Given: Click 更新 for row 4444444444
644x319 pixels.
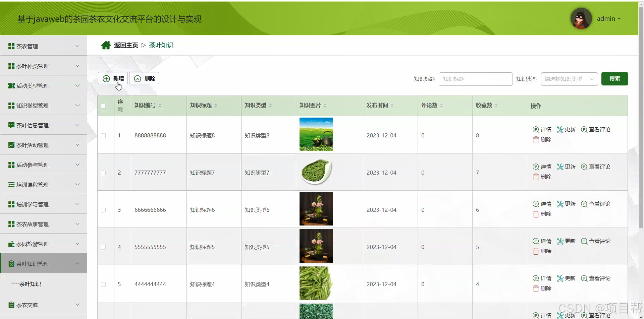Looking at the screenshot, I should [566, 278].
